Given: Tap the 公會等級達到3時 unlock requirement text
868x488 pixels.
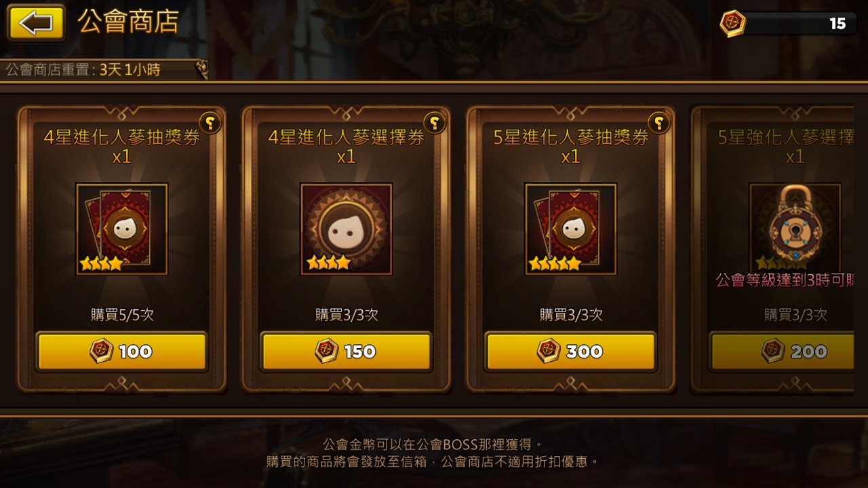Looking at the screenshot, I should [x=785, y=280].
